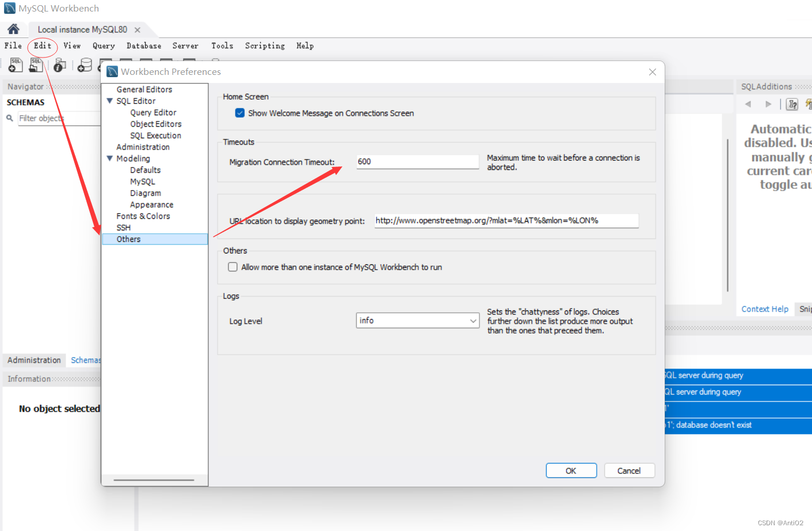Open the Tools menu
This screenshot has height=531, width=812.
[x=222, y=45]
